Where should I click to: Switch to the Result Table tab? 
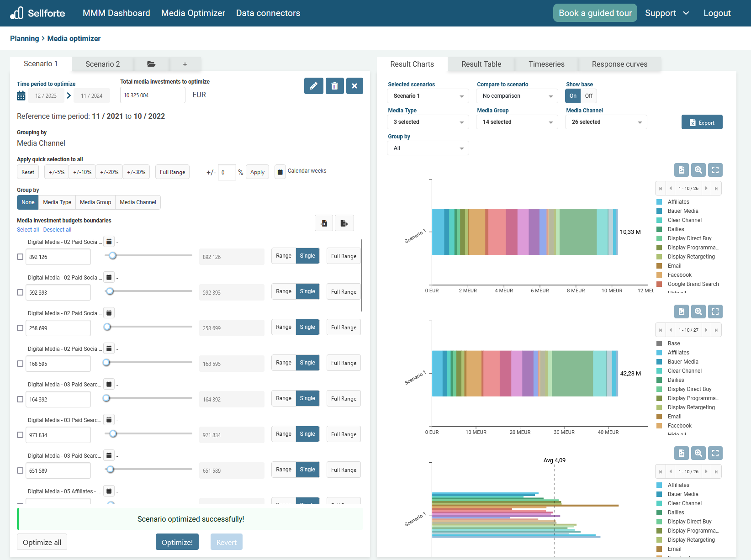[481, 64]
